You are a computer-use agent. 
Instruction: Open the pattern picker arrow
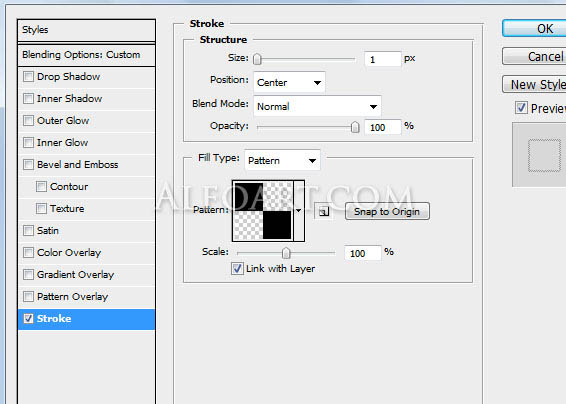point(299,210)
